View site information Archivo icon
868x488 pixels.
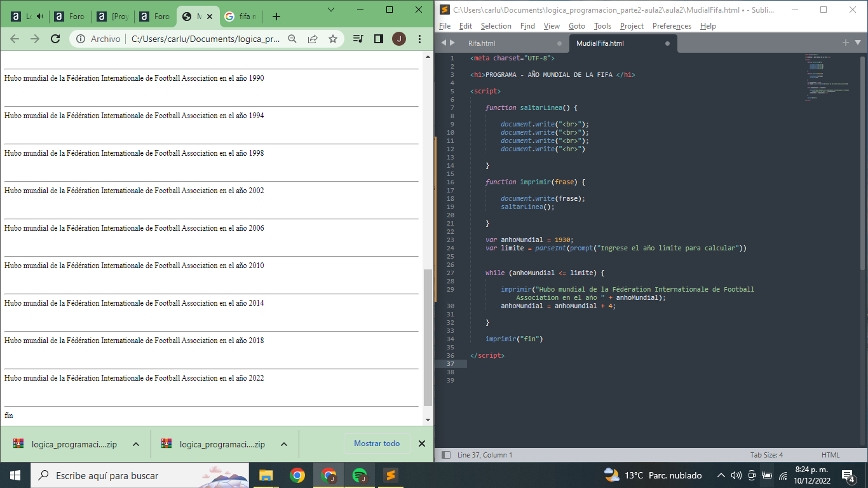point(98,39)
